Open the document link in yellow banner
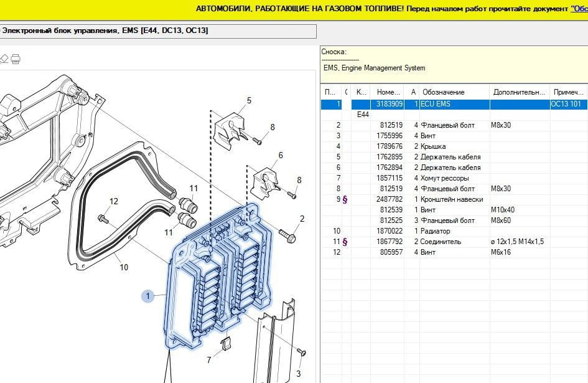588x383 pixels. [x=579, y=9]
